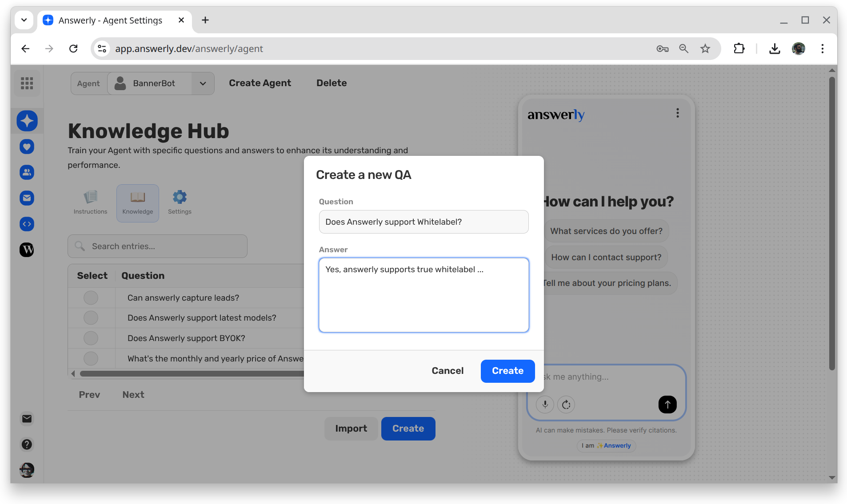847x504 pixels.
Task: Select the 'Can answerly capture leads?' row checkbox
Action: click(91, 298)
